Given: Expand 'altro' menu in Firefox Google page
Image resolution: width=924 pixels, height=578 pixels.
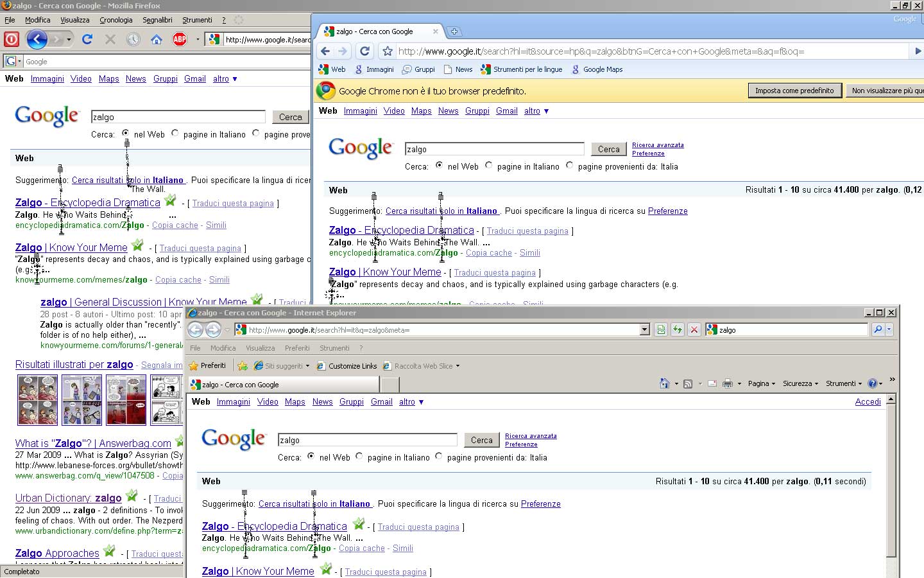Looking at the screenshot, I should (x=225, y=78).
